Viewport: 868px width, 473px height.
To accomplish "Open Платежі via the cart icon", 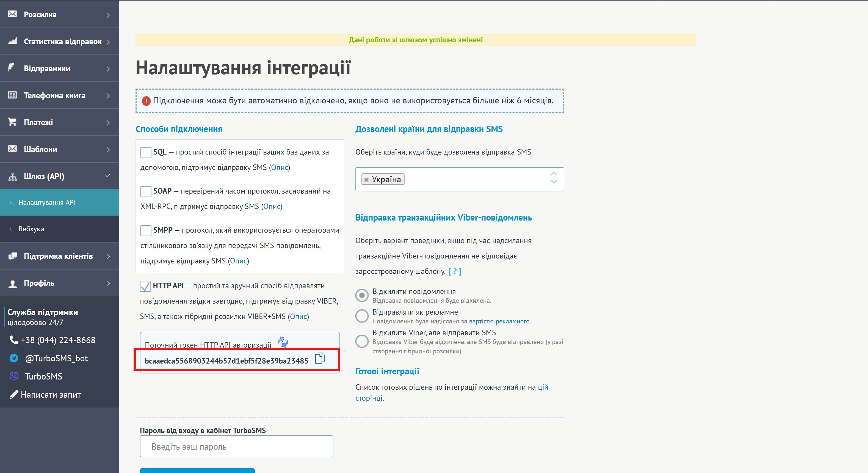I will pos(12,122).
